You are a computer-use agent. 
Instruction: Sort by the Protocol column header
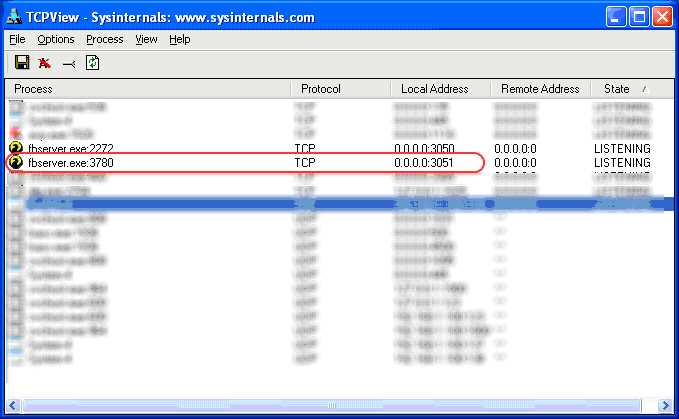point(340,89)
